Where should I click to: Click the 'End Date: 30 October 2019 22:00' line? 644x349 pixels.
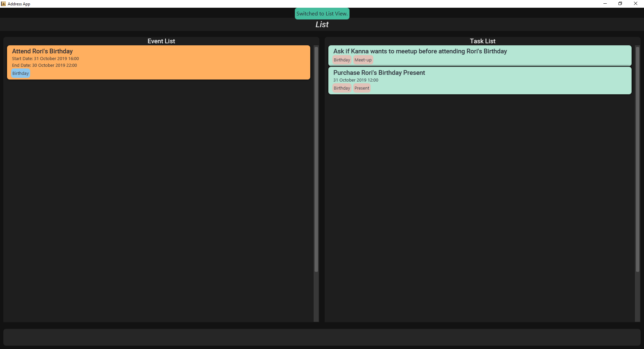point(44,65)
